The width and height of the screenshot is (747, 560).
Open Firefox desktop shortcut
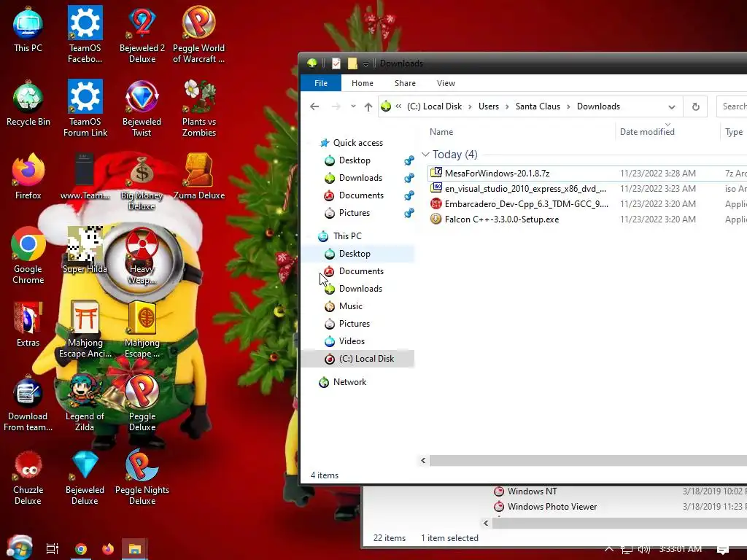pos(28,176)
